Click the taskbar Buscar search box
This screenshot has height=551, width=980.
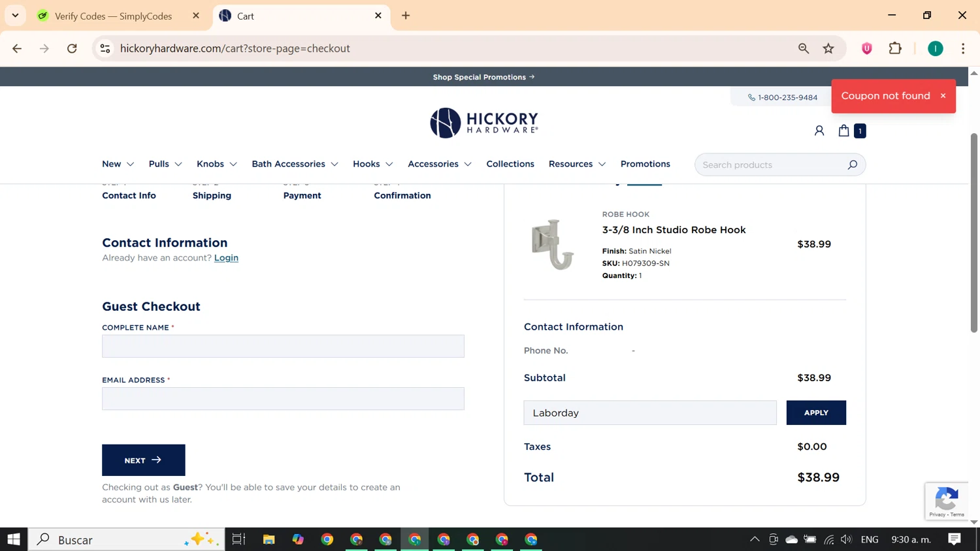(127, 539)
